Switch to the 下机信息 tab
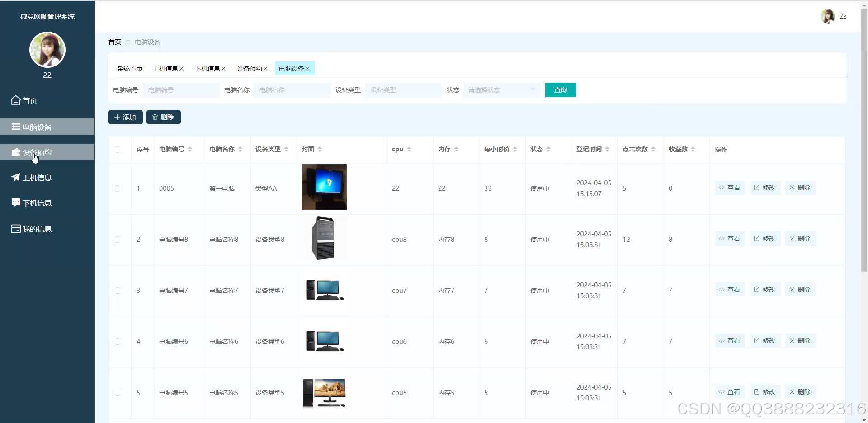Screen dimensions: 868x423 [x=208, y=69]
